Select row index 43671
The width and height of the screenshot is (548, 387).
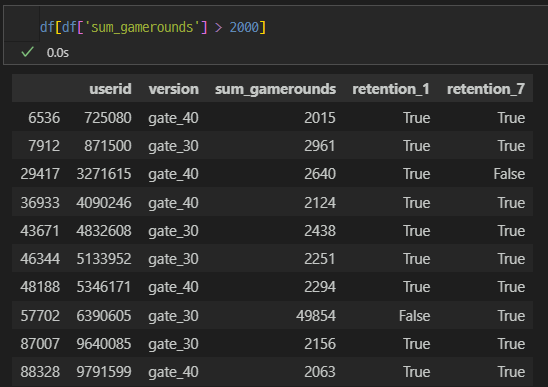40,231
